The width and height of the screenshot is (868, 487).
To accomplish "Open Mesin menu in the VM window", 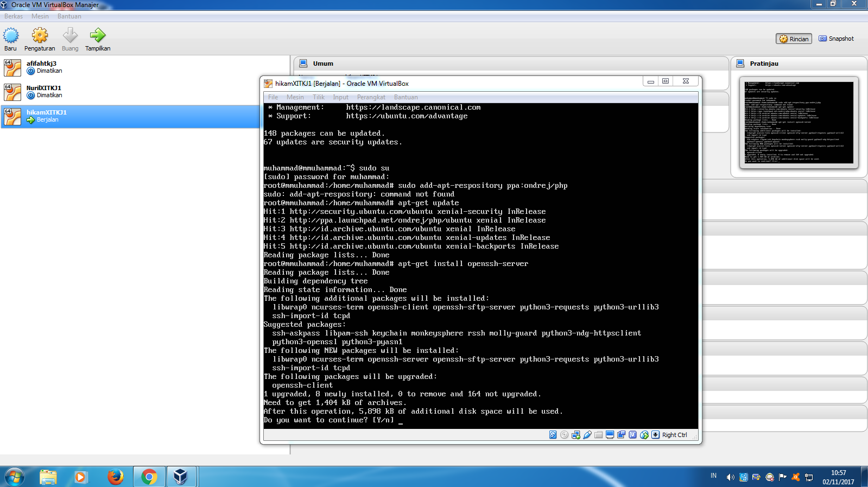I will [295, 97].
